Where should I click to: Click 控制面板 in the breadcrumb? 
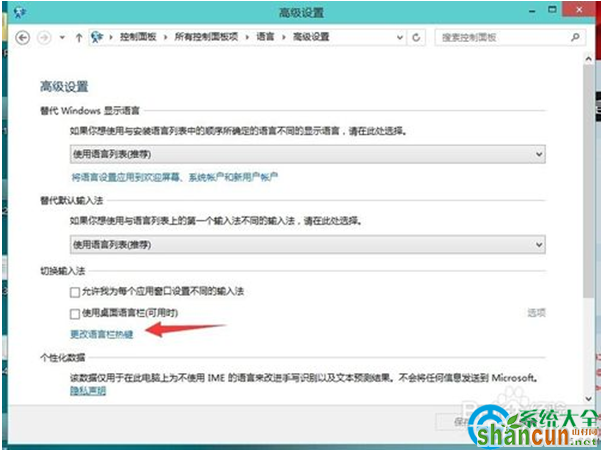[x=138, y=37]
